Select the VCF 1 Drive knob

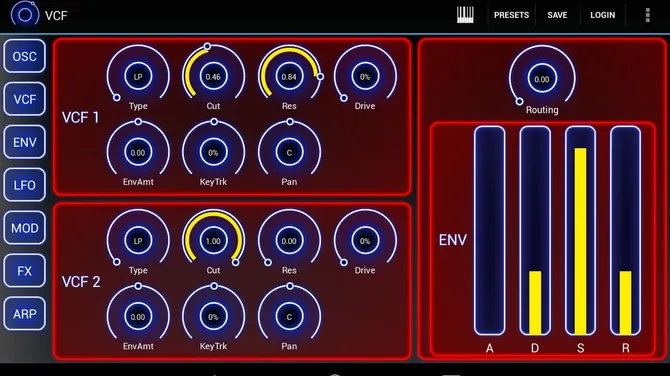(x=365, y=76)
